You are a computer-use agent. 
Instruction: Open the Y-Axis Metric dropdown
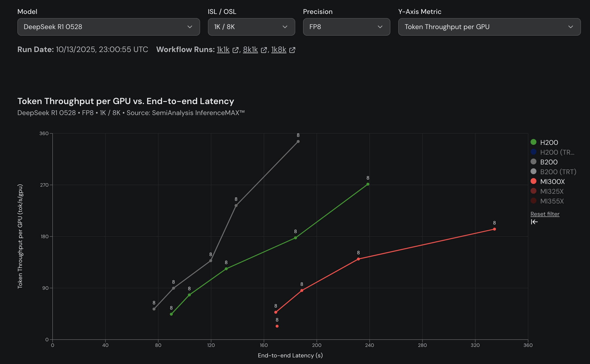(x=489, y=27)
